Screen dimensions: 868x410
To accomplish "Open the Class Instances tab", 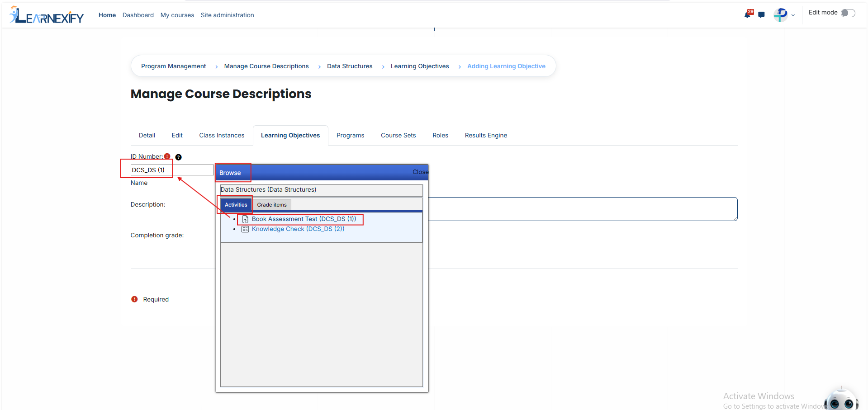I will (222, 136).
